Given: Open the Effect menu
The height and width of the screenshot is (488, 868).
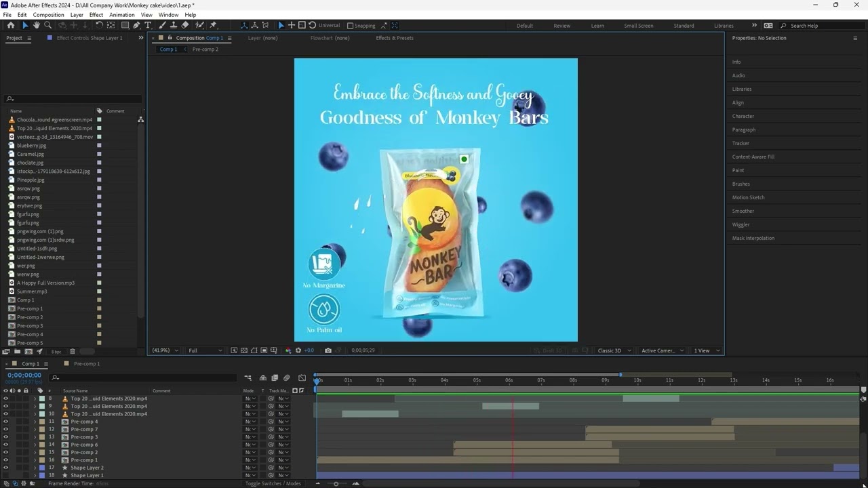Looking at the screenshot, I should point(96,15).
